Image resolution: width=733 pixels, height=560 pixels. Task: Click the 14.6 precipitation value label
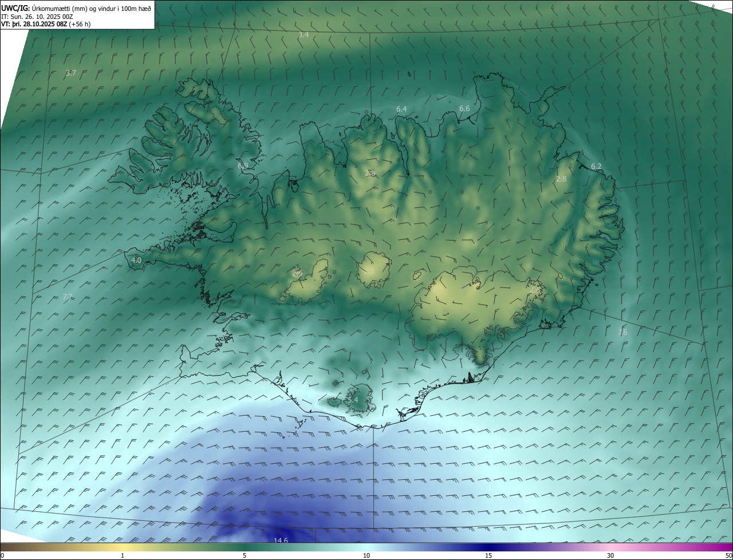click(x=281, y=540)
